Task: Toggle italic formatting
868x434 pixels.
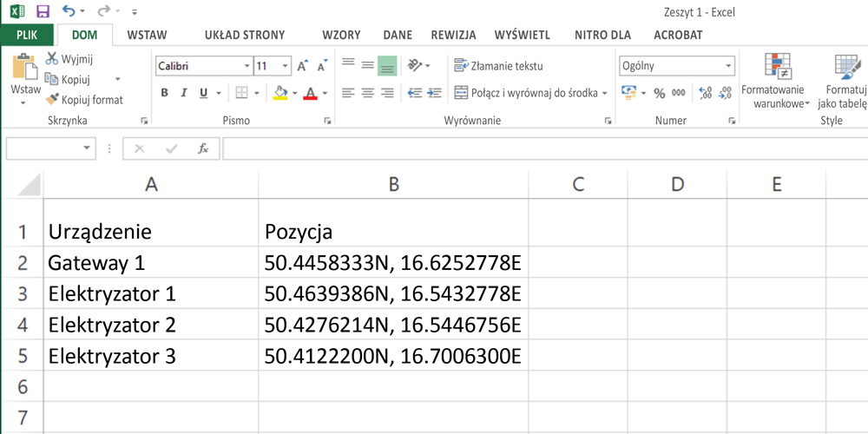Action: click(x=184, y=93)
